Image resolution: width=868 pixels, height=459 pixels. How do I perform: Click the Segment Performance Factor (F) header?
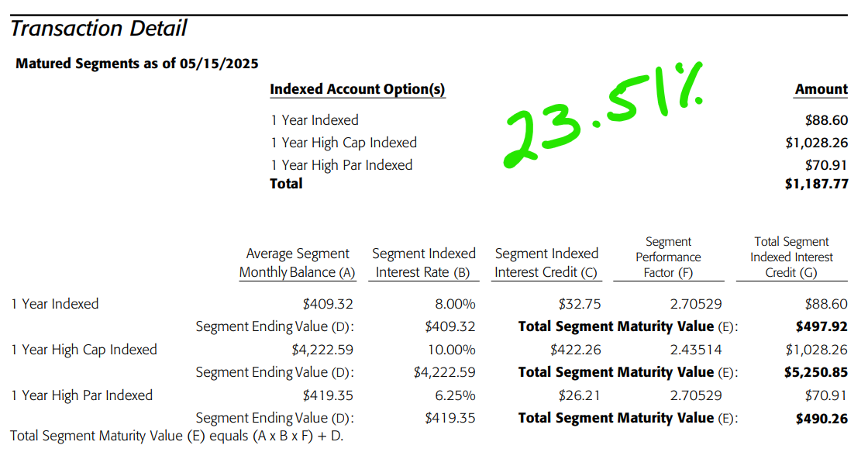[668, 257]
